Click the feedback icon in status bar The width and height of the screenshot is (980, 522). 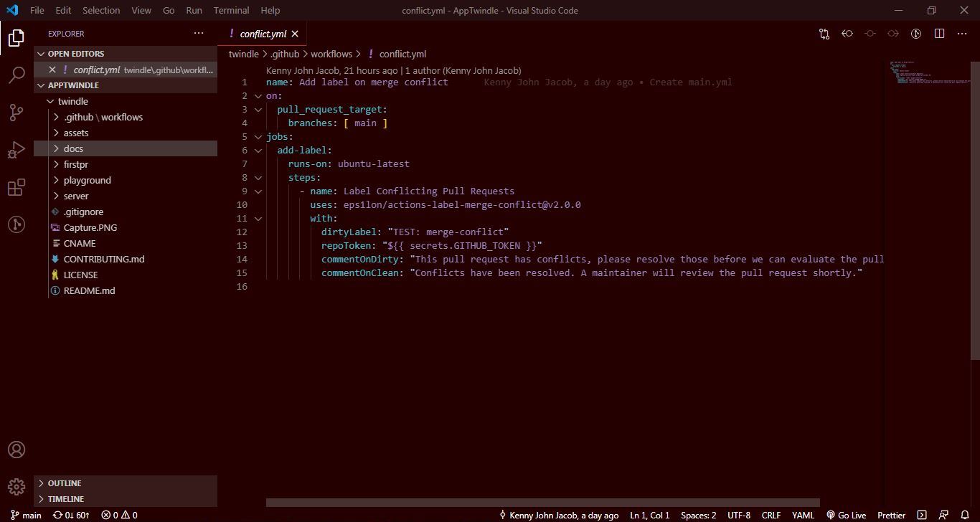[x=943, y=515]
